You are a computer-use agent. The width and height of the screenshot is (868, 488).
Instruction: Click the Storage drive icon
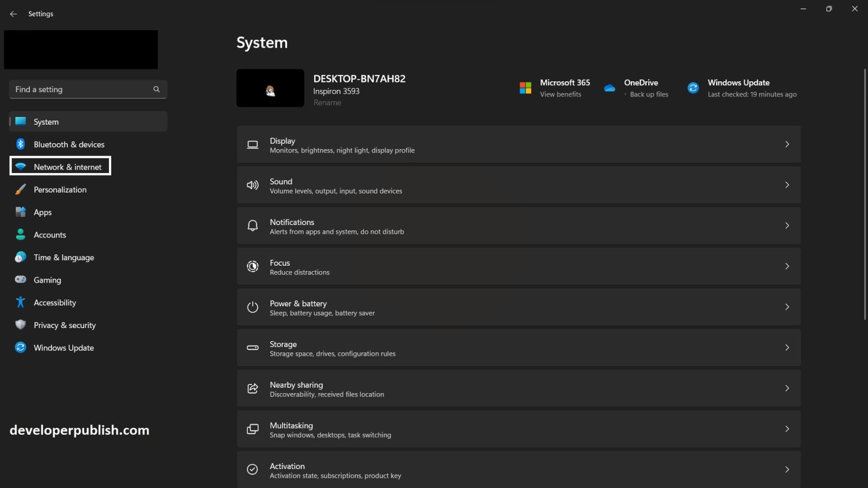coord(253,348)
